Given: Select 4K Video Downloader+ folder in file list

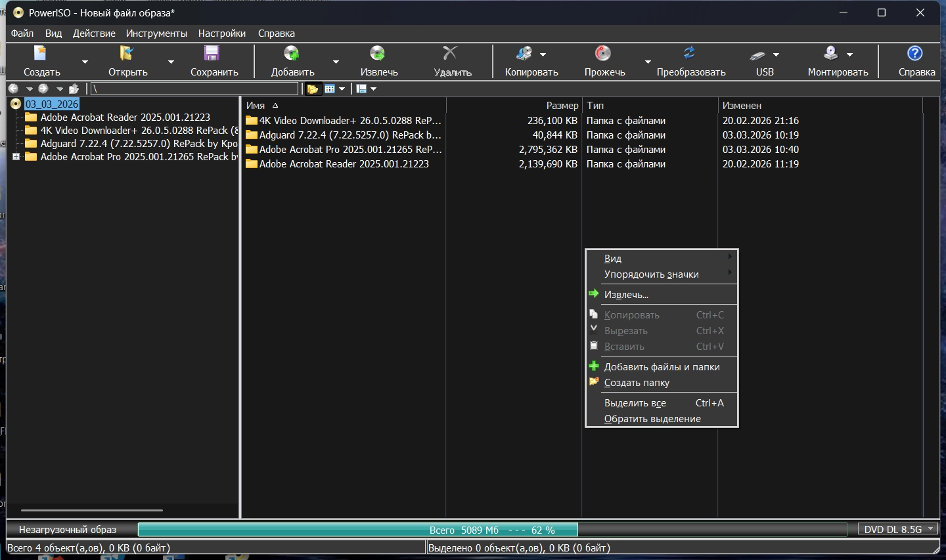Looking at the screenshot, I should pos(344,121).
